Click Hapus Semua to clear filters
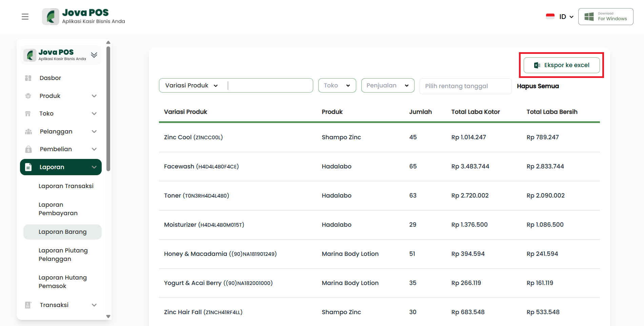 (538, 86)
